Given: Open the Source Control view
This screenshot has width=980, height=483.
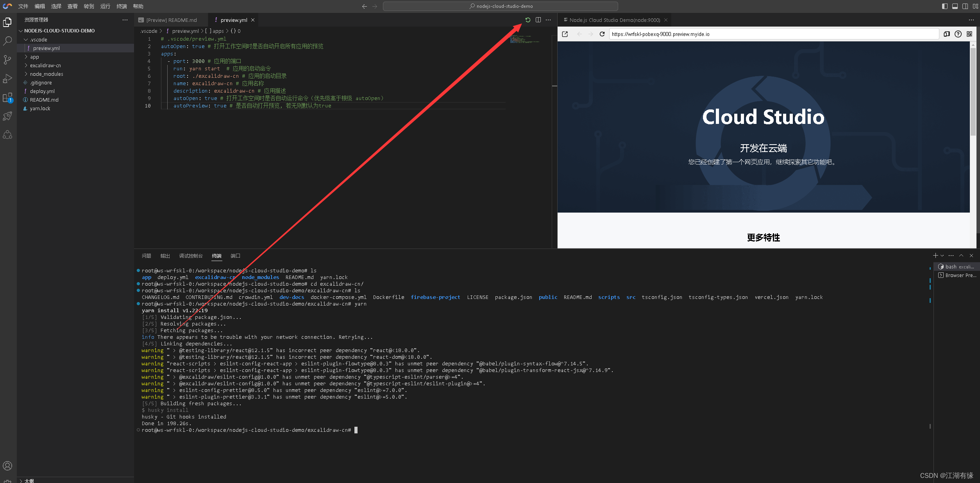Looking at the screenshot, I should pyautogui.click(x=7, y=59).
